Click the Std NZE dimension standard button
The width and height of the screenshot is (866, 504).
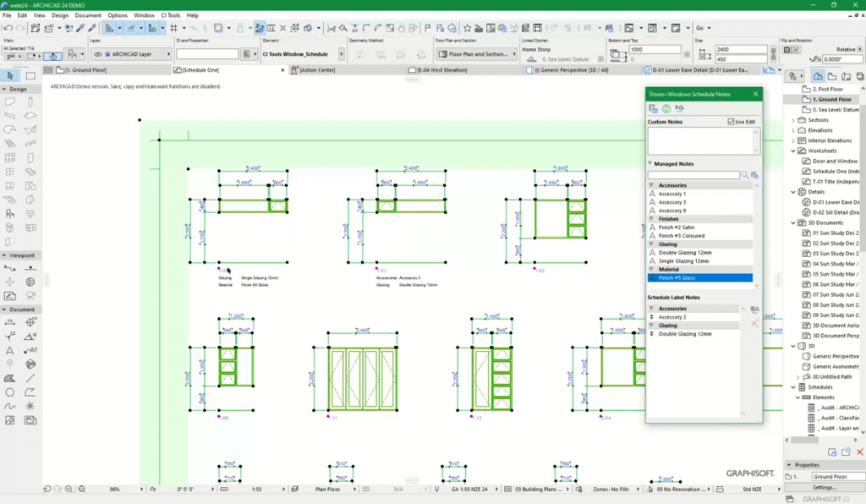[x=752, y=489]
